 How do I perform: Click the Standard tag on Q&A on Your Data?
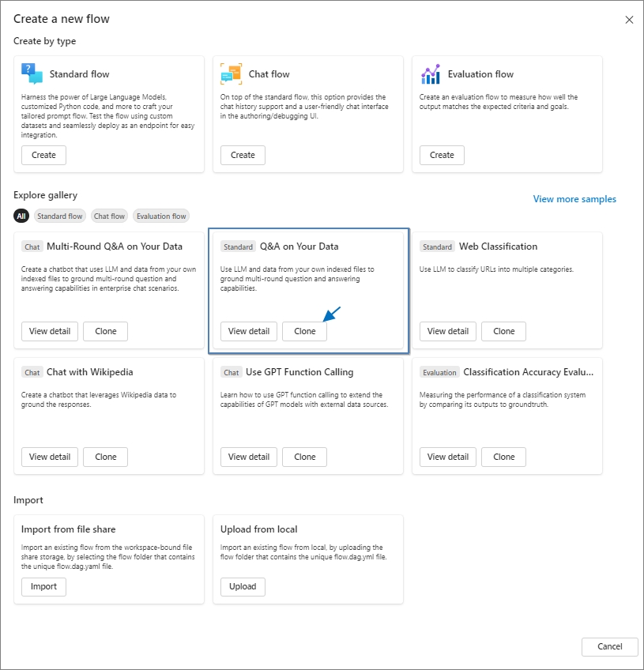tap(238, 247)
